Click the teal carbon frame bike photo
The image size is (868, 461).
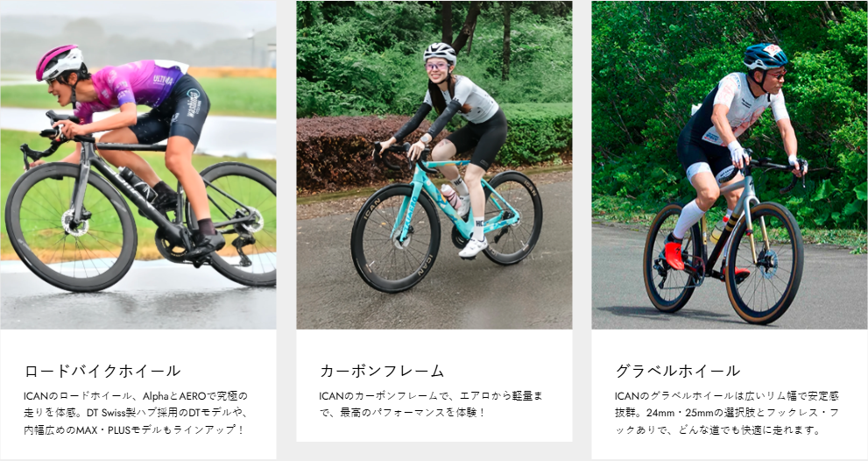[434, 165]
